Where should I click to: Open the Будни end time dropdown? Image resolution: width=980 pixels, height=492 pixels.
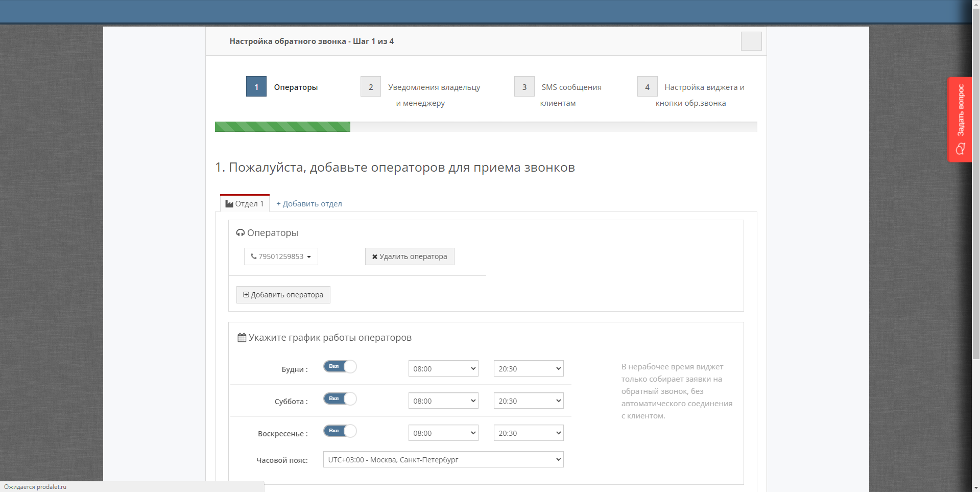529,369
